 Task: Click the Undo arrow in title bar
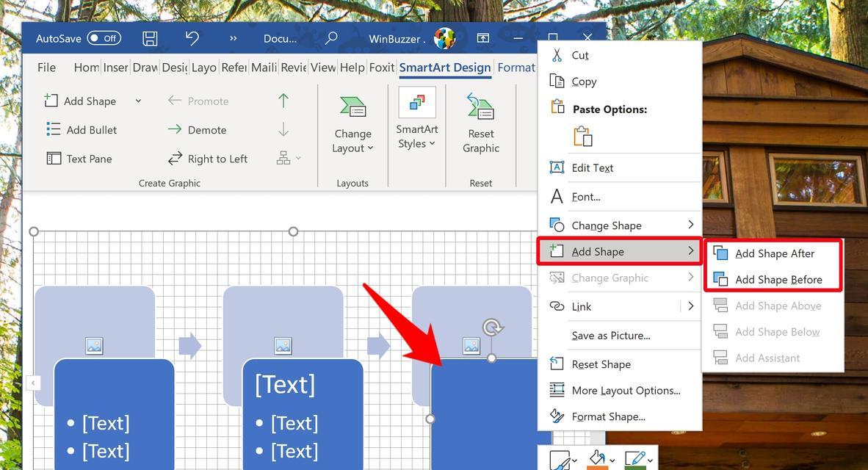click(x=192, y=37)
